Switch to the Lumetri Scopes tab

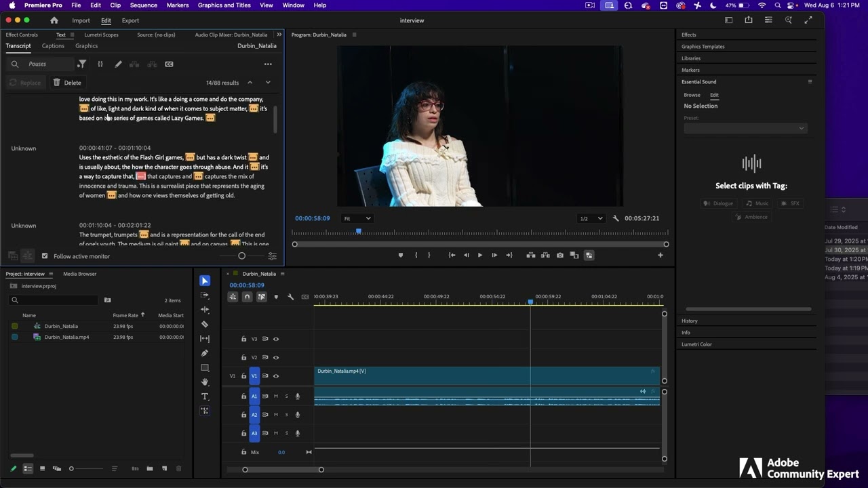[x=101, y=35]
